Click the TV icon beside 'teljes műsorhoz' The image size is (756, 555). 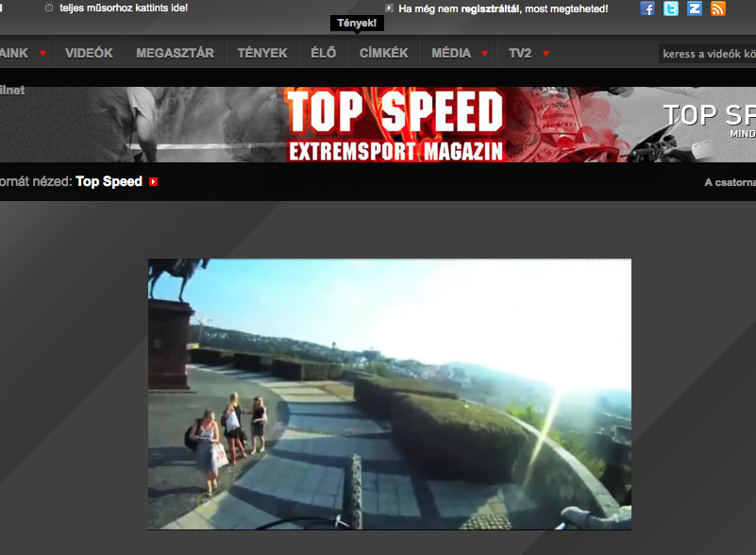pyautogui.click(x=49, y=8)
